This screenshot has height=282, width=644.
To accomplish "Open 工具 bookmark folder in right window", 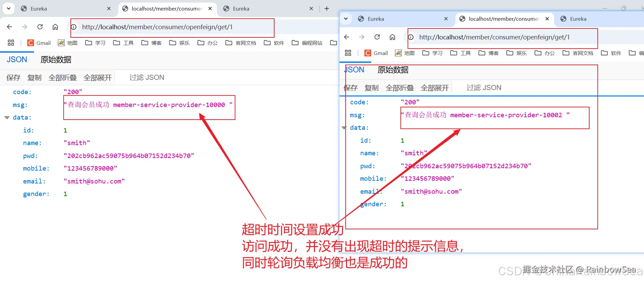I will [x=461, y=53].
